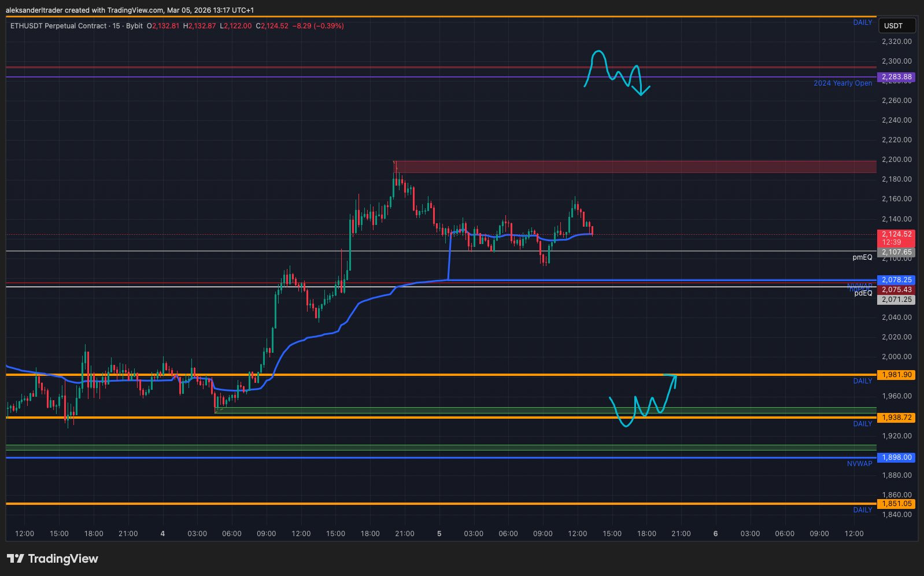Image resolution: width=924 pixels, height=576 pixels.
Task: Select the blue 2,078.25 price tag
Action: (x=896, y=280)
